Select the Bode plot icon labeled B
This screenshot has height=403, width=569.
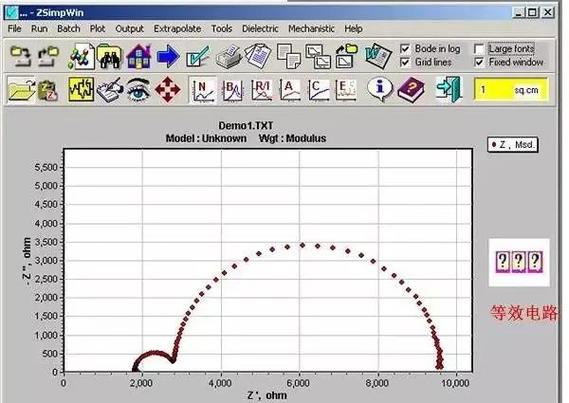point(232,90)
